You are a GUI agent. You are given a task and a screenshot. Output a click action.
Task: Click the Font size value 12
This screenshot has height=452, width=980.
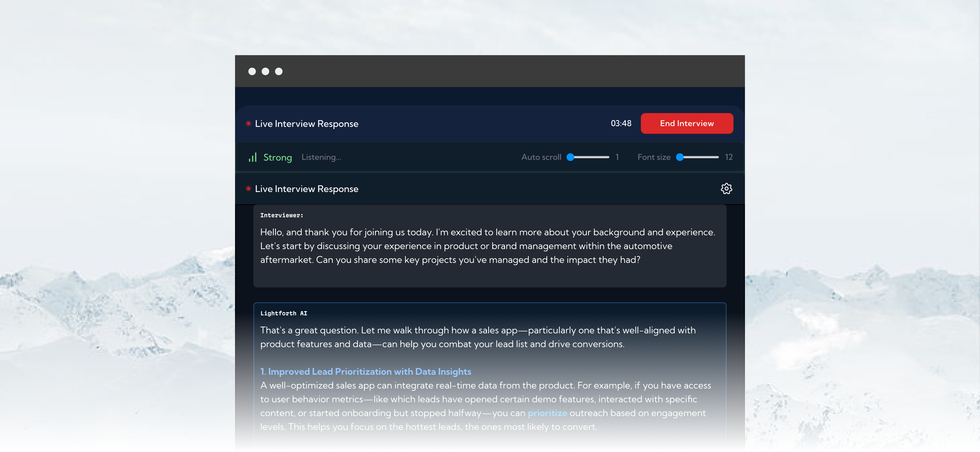[729, 157]
